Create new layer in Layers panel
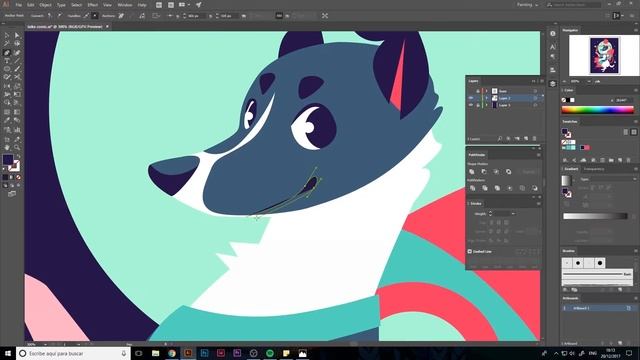The height and width of the screenshot is (360, 640). 526,139
